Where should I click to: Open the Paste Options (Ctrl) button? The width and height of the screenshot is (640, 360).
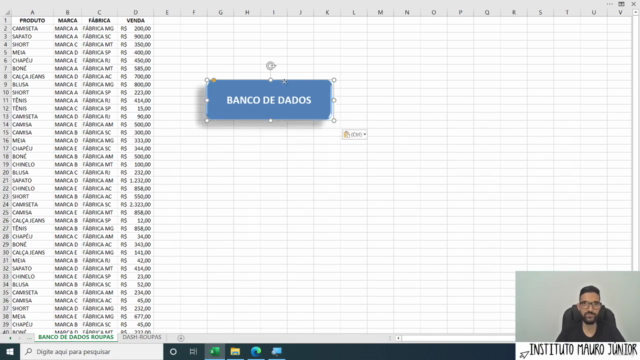coord(354,134)
